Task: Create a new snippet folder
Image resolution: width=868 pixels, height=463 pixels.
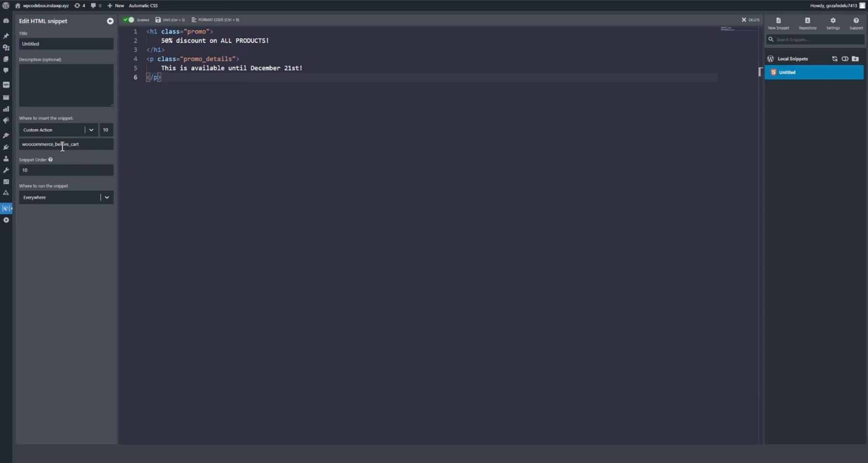Action: pyautogui.click(x=855, y=58)
